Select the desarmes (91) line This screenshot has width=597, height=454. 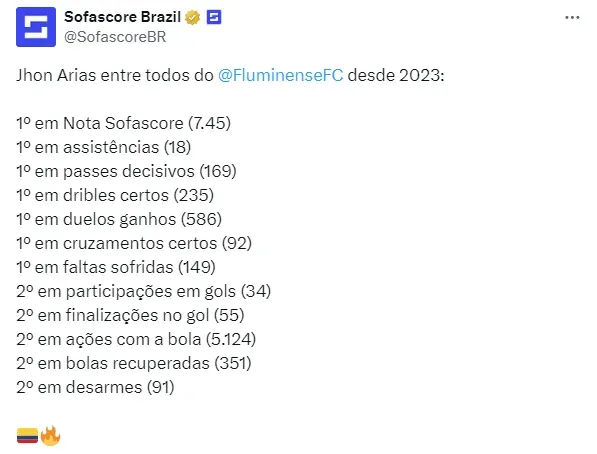coord(95,387)
